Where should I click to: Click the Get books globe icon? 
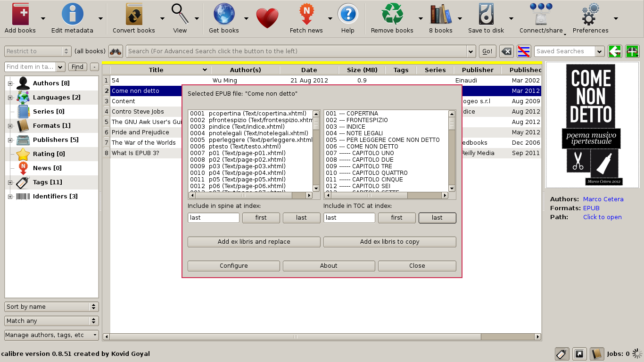(x=223, y=14)
